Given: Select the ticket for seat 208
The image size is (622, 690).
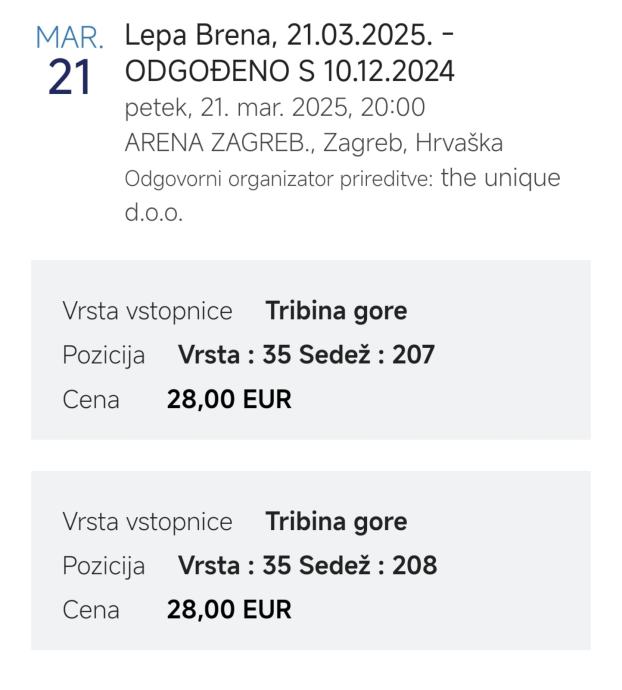Looking at the screenshot, I should 310,565.
